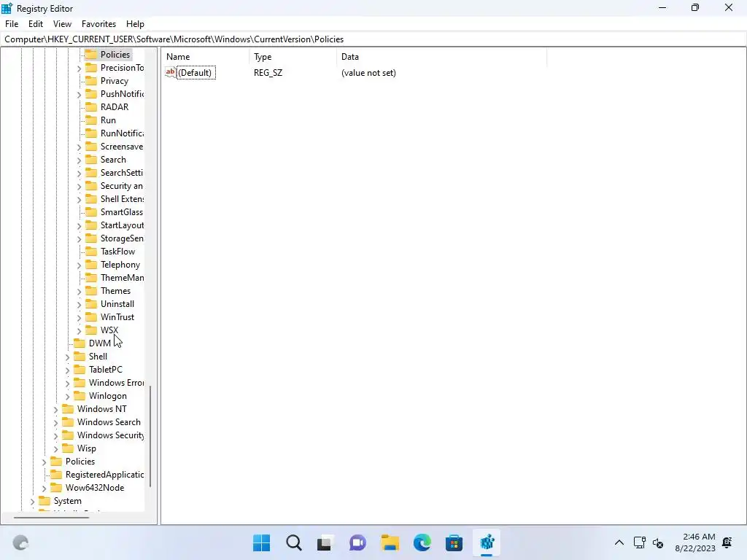747x560 pixels.
Task: Expand the Telephony key
Action: click(79, 265)
